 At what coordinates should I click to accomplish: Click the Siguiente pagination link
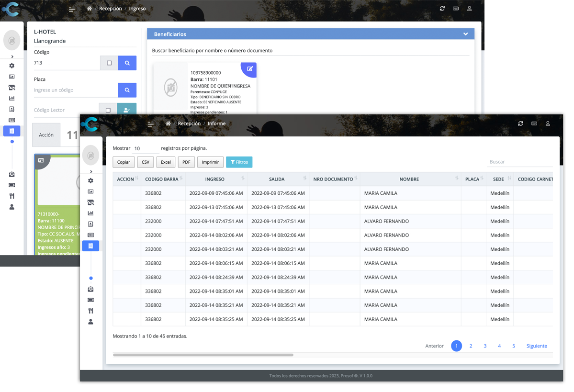pos(536,346)
